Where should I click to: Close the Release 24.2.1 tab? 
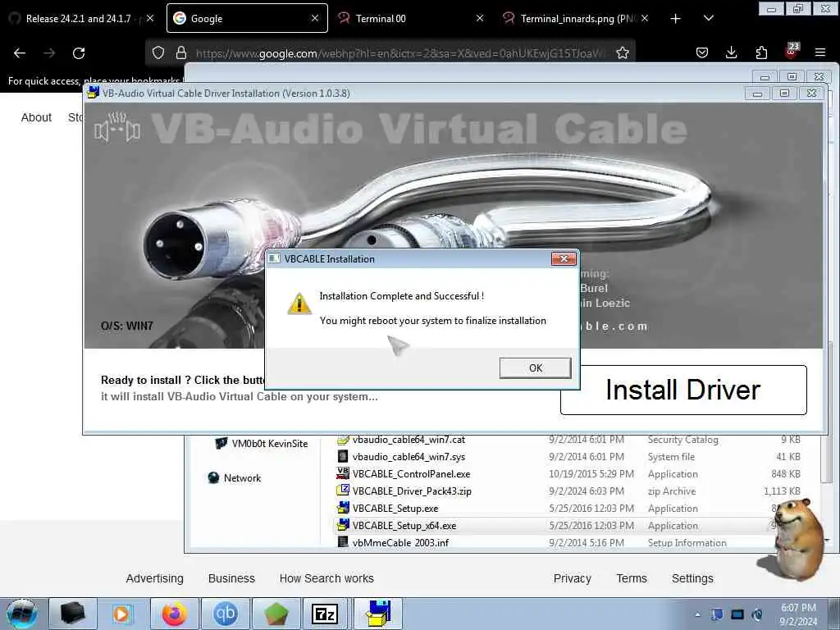click(150, 18)
